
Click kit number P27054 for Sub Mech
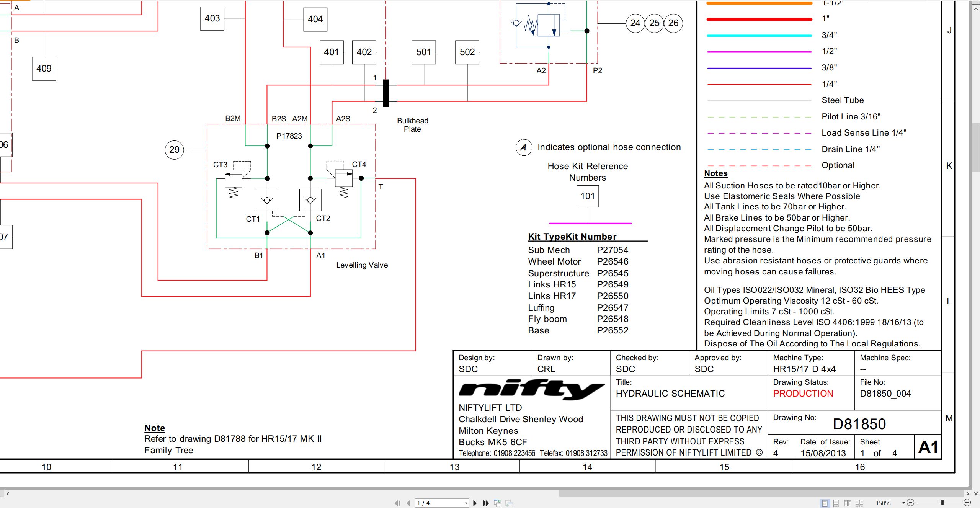pyautogui.click(x=613, y=250)
